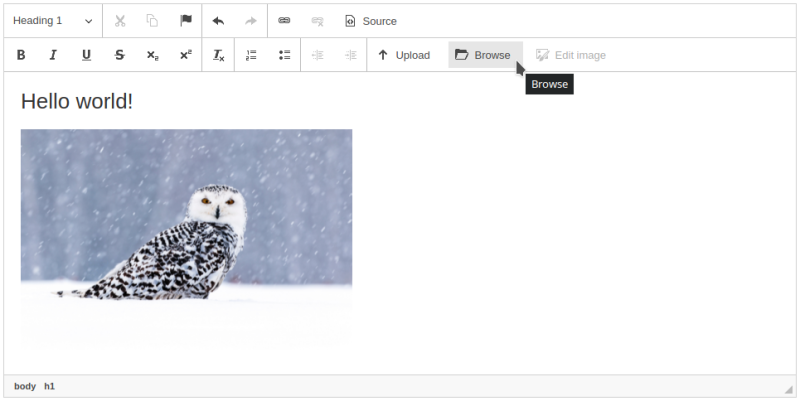Click the editor resize handle
Image resolution: width=800 pixels, height=401 pixels.
(788, 388)
